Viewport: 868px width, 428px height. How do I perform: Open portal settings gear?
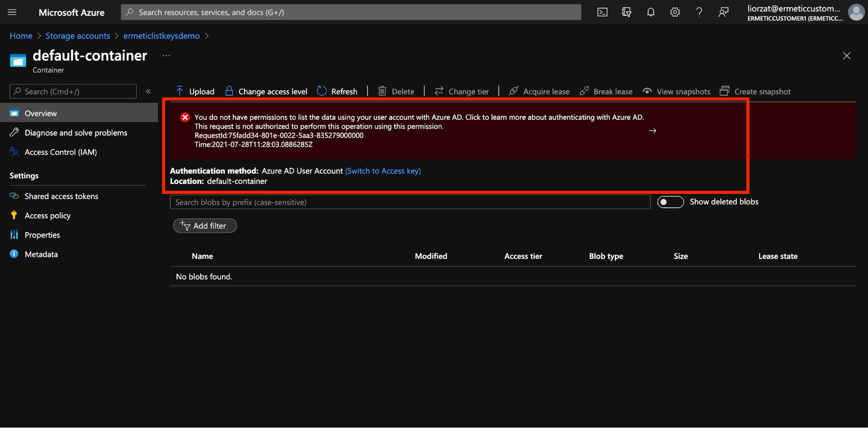click(x=675, y=12)
